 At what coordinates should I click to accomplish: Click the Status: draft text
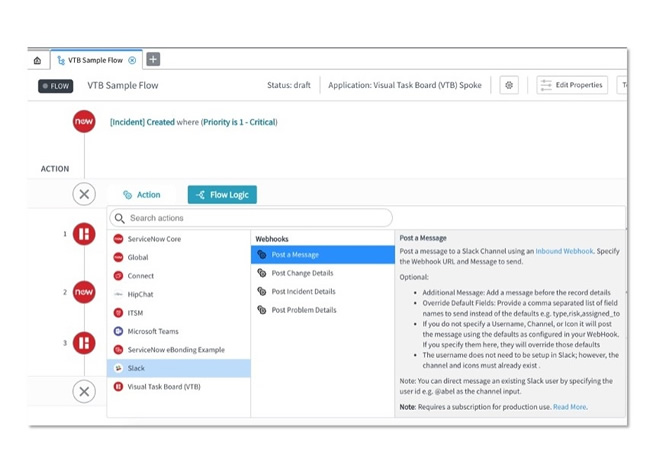tap(289, 85)
